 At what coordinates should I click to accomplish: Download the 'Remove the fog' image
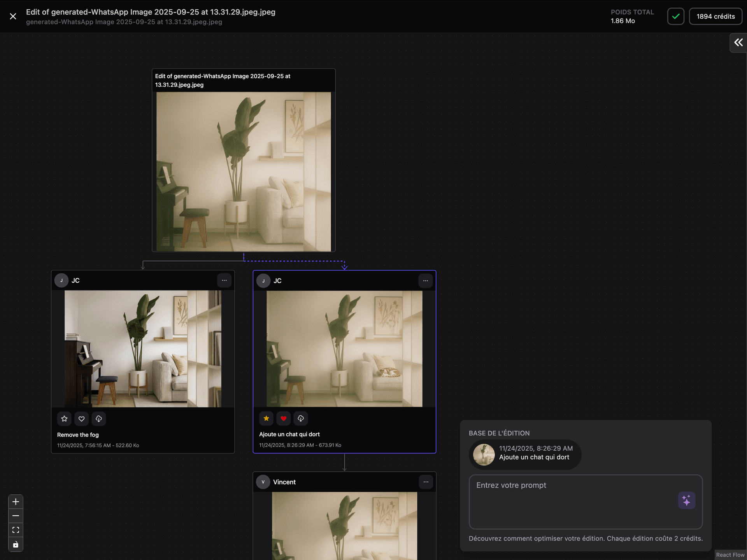pyautogui.click(x=99, y=419)
